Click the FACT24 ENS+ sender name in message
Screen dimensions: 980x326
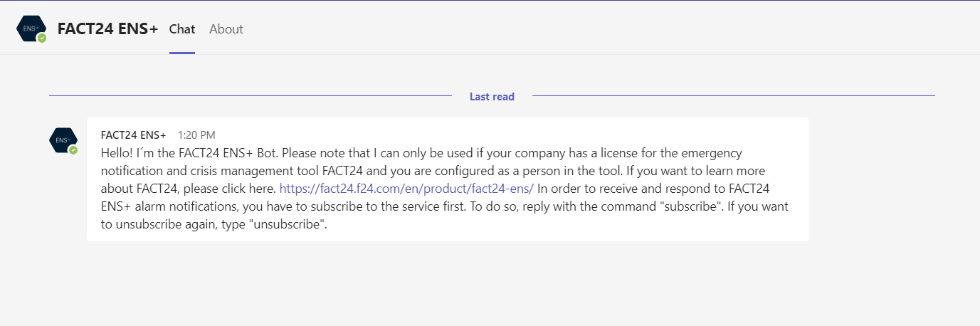(133, 135)
